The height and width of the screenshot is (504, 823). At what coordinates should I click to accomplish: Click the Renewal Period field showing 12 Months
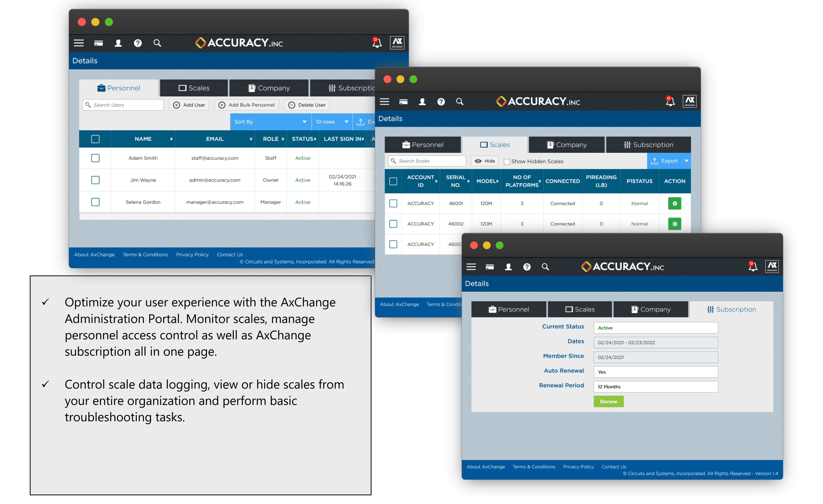[x=655, y=386]
